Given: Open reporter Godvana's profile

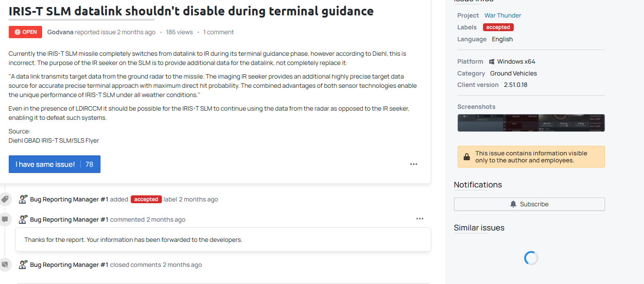Looking at the screenshot, I should 61,32.
